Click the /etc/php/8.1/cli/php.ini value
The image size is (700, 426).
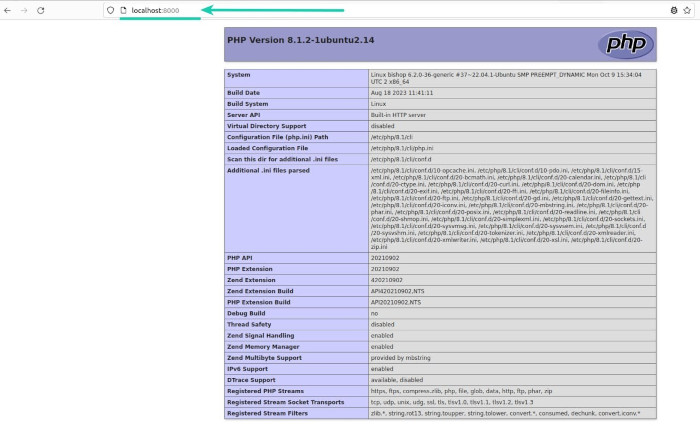(x=402, y=148)
